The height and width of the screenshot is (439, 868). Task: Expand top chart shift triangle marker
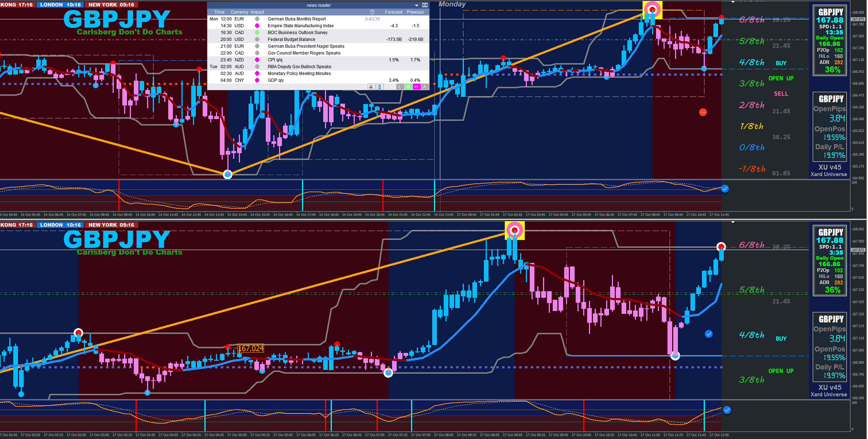[x=733, y=2]
